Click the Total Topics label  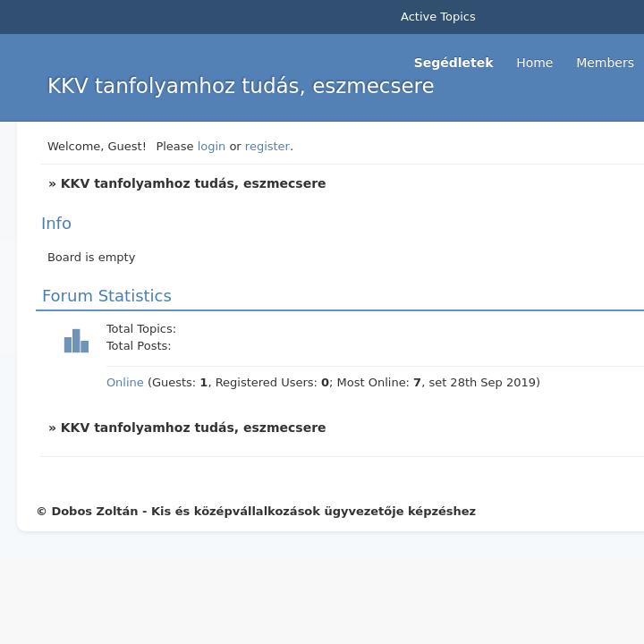[140, 328]
